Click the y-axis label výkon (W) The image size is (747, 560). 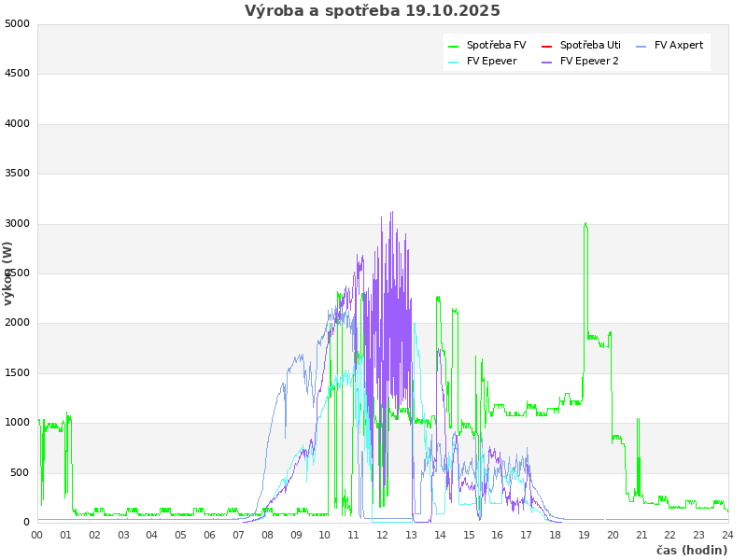[8, 273]
